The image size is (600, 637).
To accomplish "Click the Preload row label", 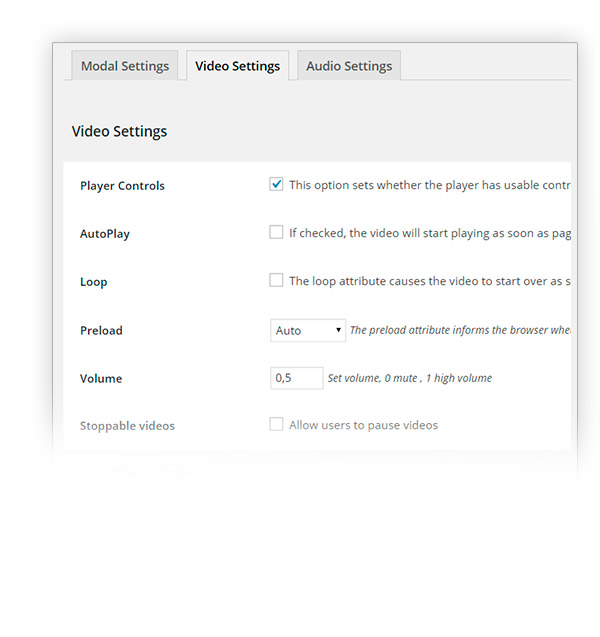I will tap(101, 330).
